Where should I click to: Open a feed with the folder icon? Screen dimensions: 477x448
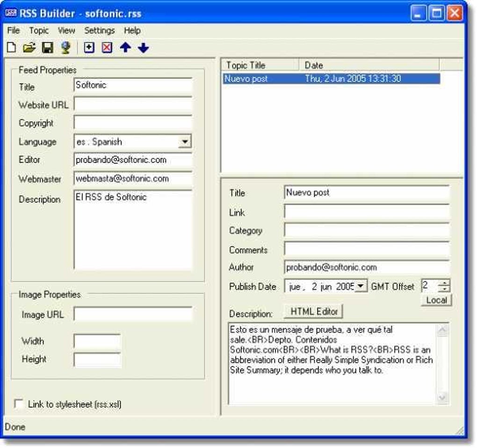coord(29,47)
